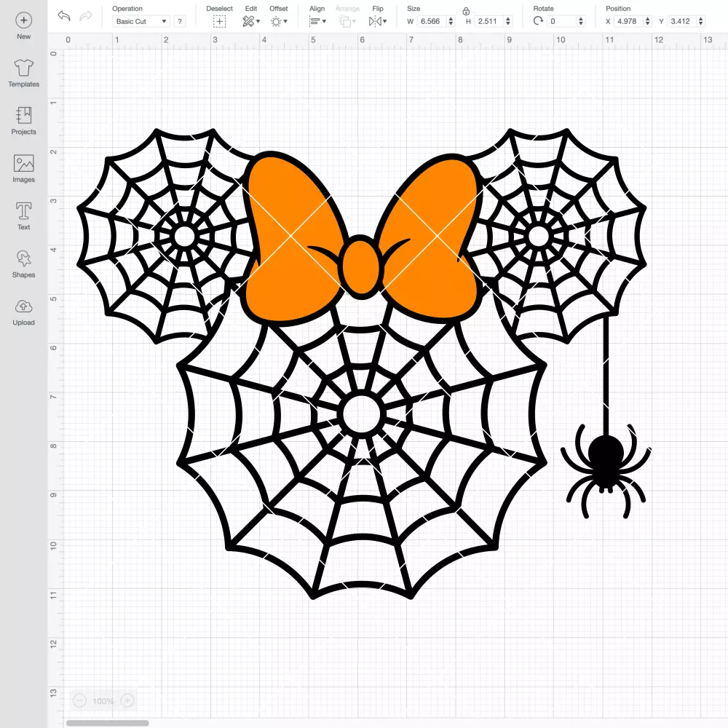Click the Position Y value field
The width and height of the screenshot is (728, 728).
tap(681, 21)
